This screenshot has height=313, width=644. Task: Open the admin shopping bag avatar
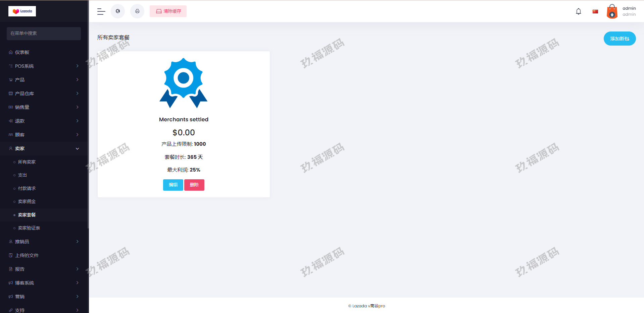pos(612,11)
